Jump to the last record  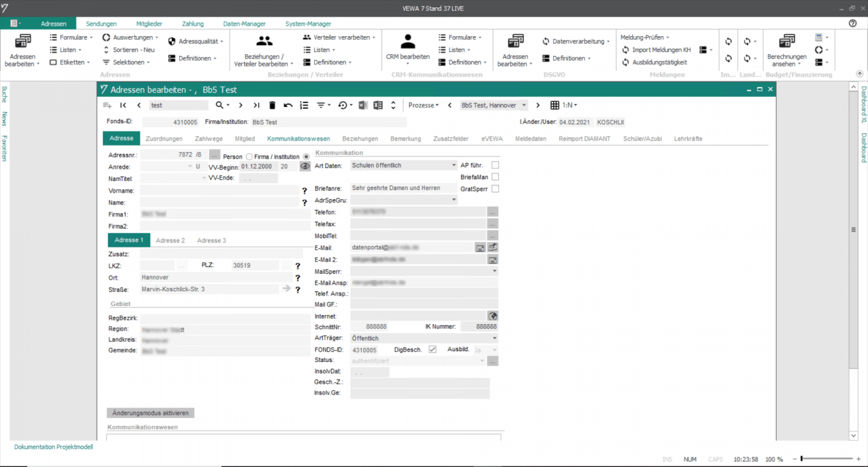(256, 105)
